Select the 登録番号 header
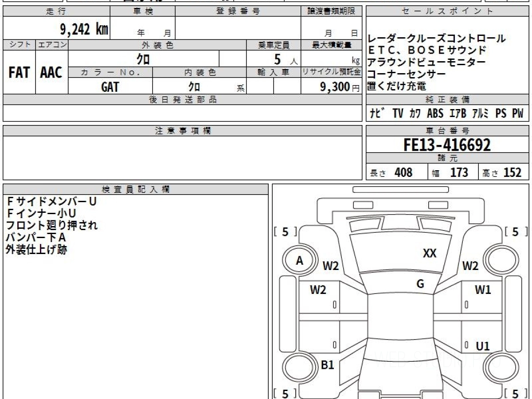532x399 pixels. coord(238,12)
